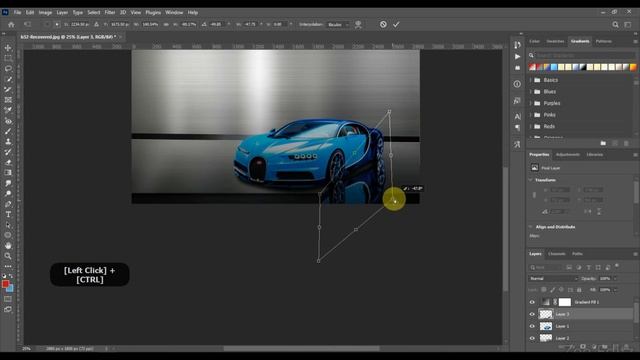Open the File menu
This screenshot has height=360, width=640.
tap(17, 13)
